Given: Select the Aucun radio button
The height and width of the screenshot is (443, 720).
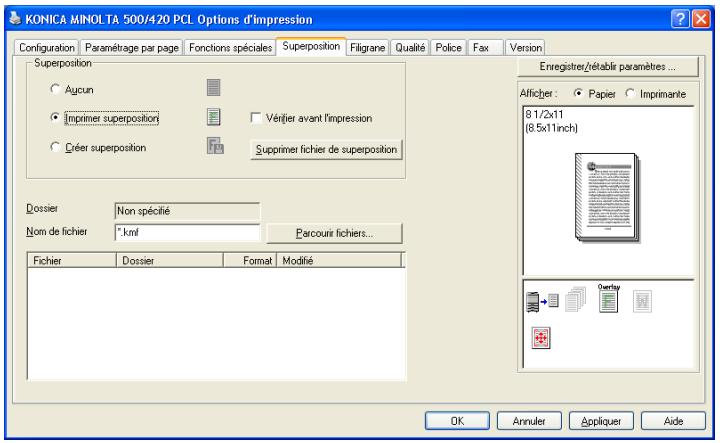Looking at the screenshot, I should (x=55, y=89).
